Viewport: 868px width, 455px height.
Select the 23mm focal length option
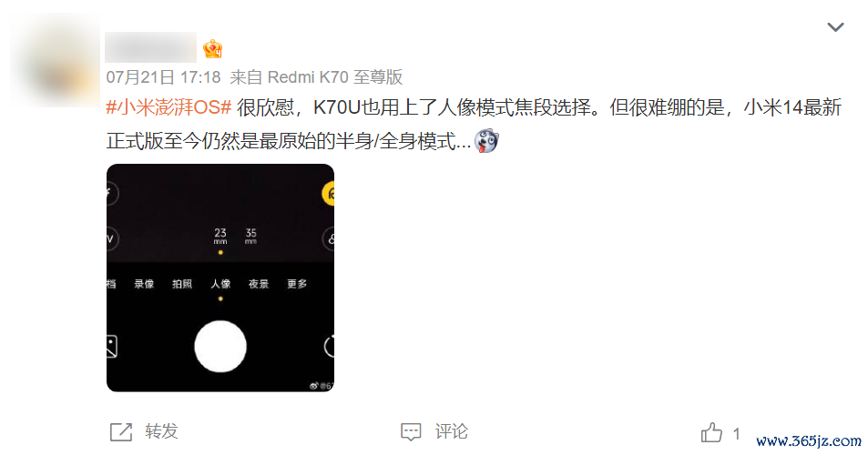[220, 236]
